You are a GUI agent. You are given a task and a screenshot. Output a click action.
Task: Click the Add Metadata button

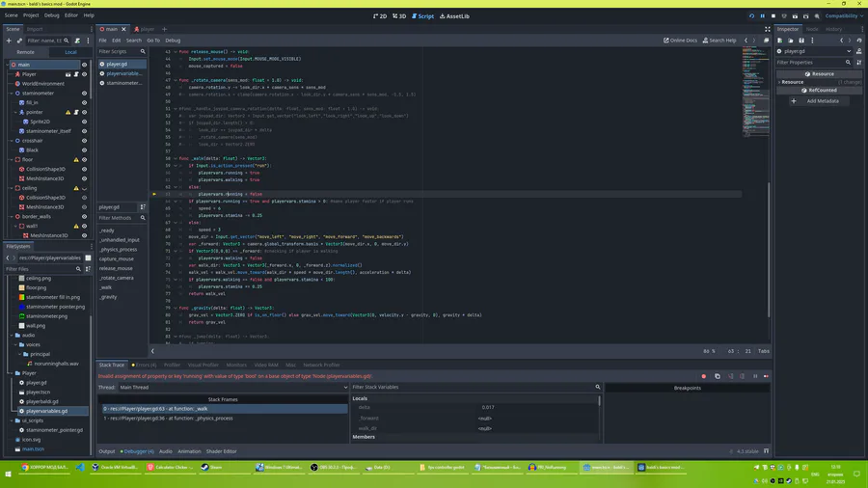pyautogui.click(x=819, y=101)
